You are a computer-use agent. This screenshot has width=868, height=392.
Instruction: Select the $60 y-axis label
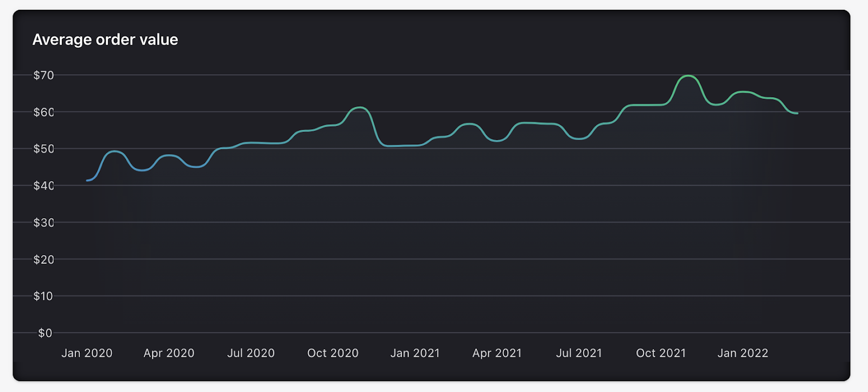tap(44, 112)
